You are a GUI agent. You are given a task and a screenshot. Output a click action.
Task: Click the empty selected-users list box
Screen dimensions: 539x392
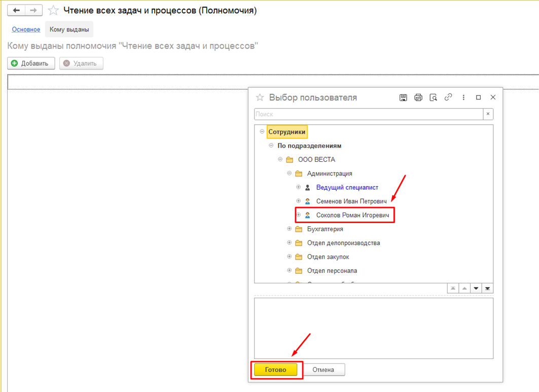pos(374,329)
